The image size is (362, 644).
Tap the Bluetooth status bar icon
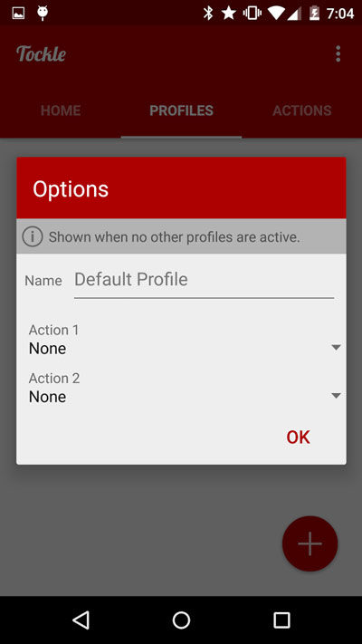[208, 14]
